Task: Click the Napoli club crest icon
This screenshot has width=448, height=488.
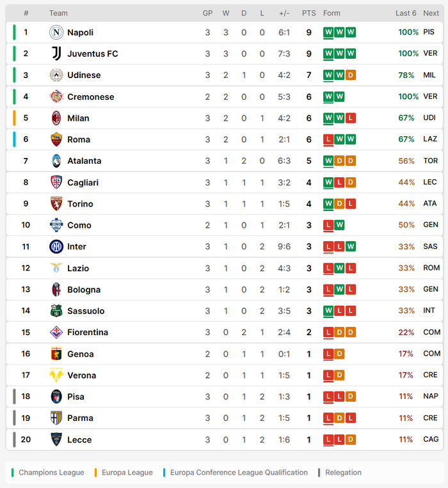Action: point(56,33)
